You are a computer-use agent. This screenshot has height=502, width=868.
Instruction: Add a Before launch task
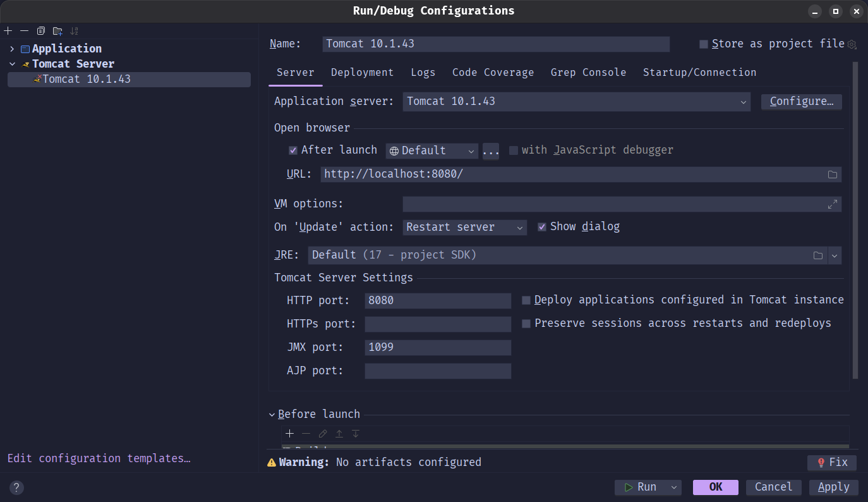coord(289,434)
